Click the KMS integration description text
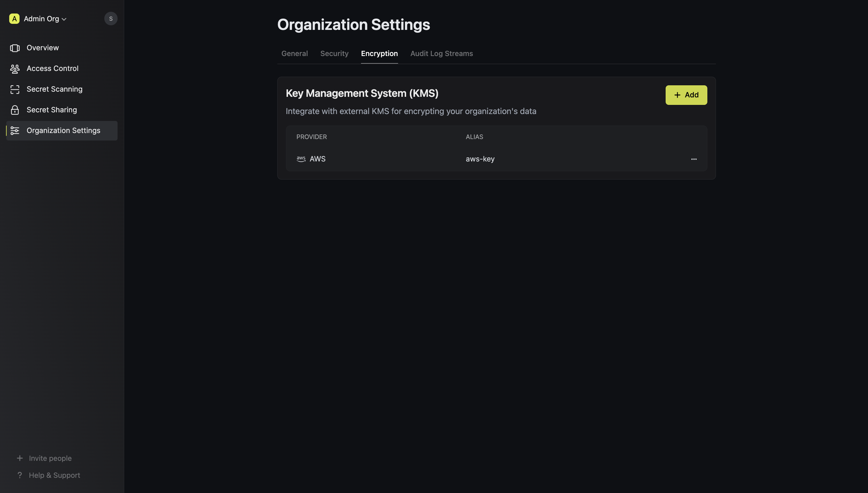This screenshot has width=868, height=493. tap(411, 111)
